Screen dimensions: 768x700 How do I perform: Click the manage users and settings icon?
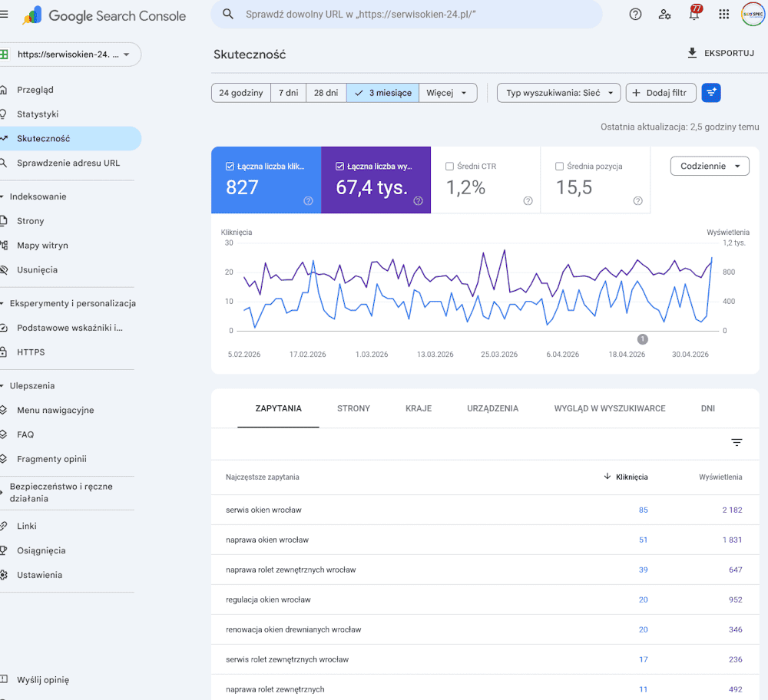pyautogui.click(x=664, y=14)
